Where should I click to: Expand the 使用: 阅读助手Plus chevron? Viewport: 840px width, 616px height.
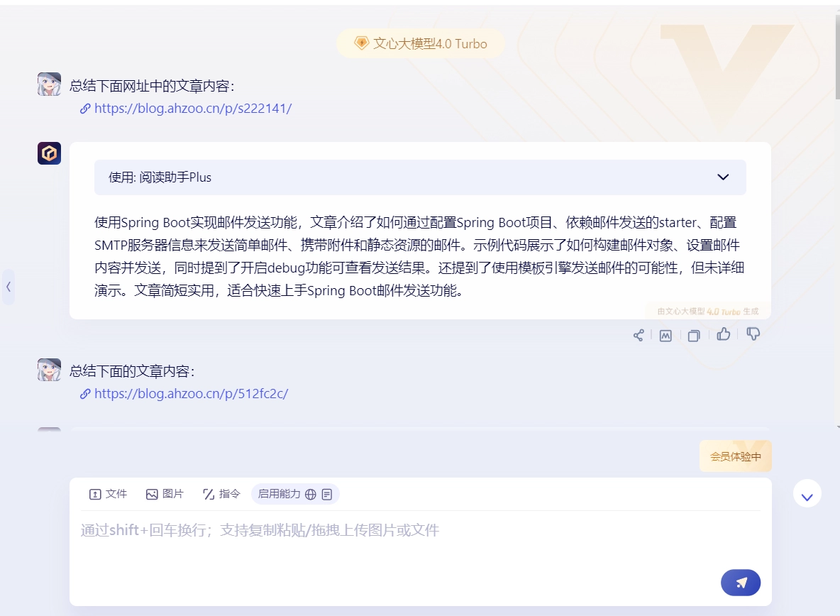coord(723,177)
